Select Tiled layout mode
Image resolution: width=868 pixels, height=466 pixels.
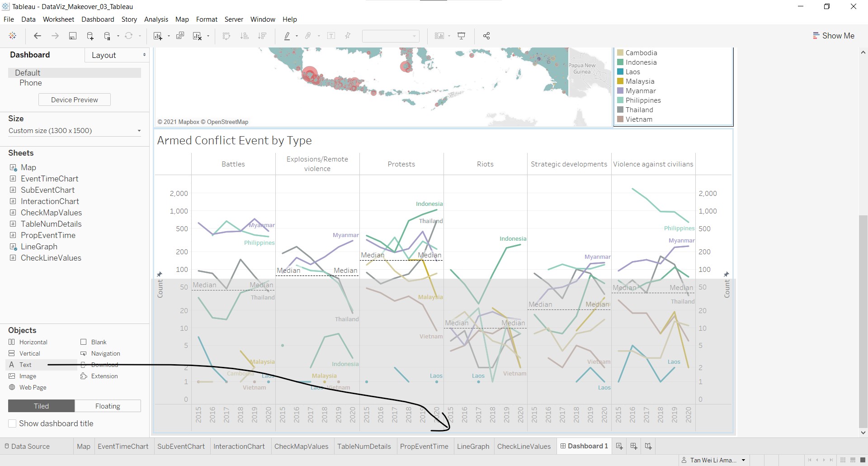click(41, 406)
